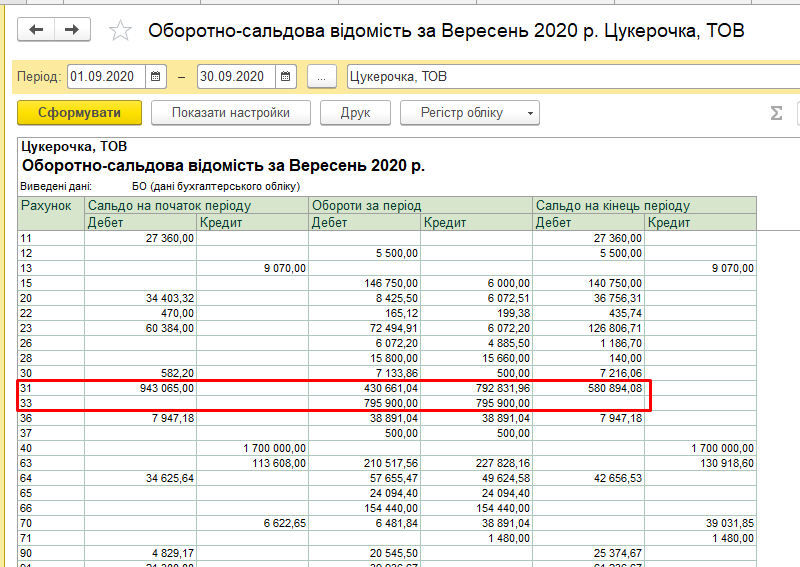Click closing debit cell 580 894,08

point(608,387)
